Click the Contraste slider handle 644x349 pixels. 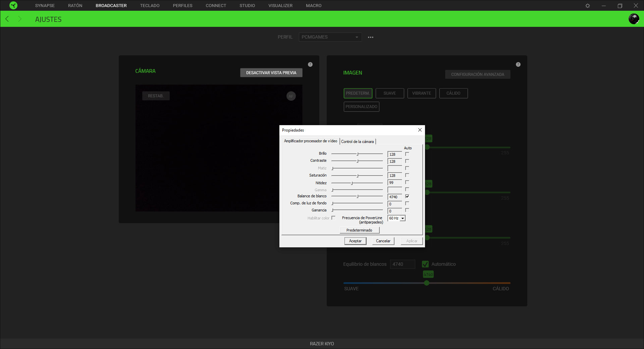point(358,161)
